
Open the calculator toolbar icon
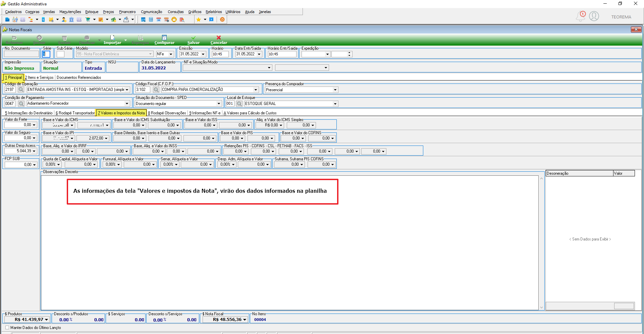[151, 20]
